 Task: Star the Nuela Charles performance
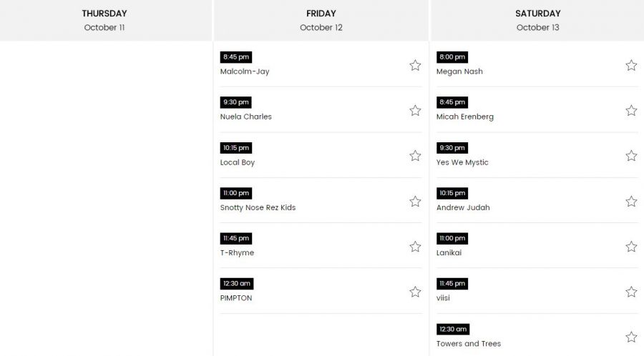coord(415,110)
